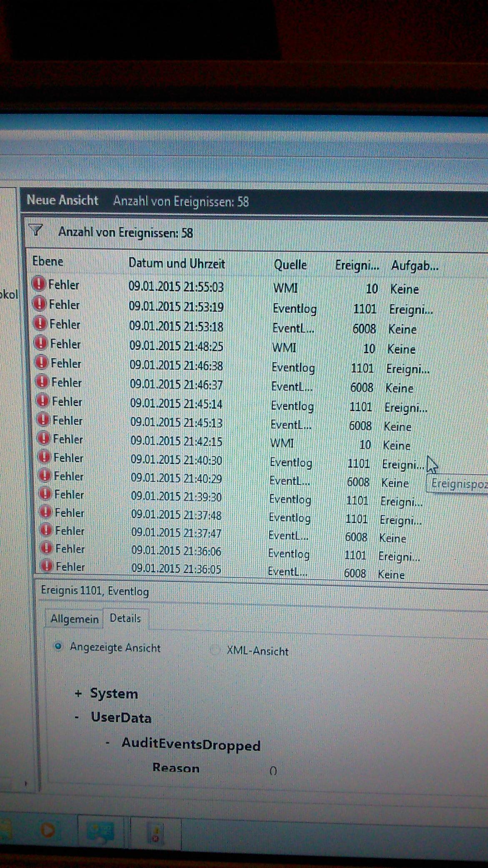The image size is (488, 868).
Task: Click the Ereignis 1101, Eventlog heading
Action: pos(95,591)
